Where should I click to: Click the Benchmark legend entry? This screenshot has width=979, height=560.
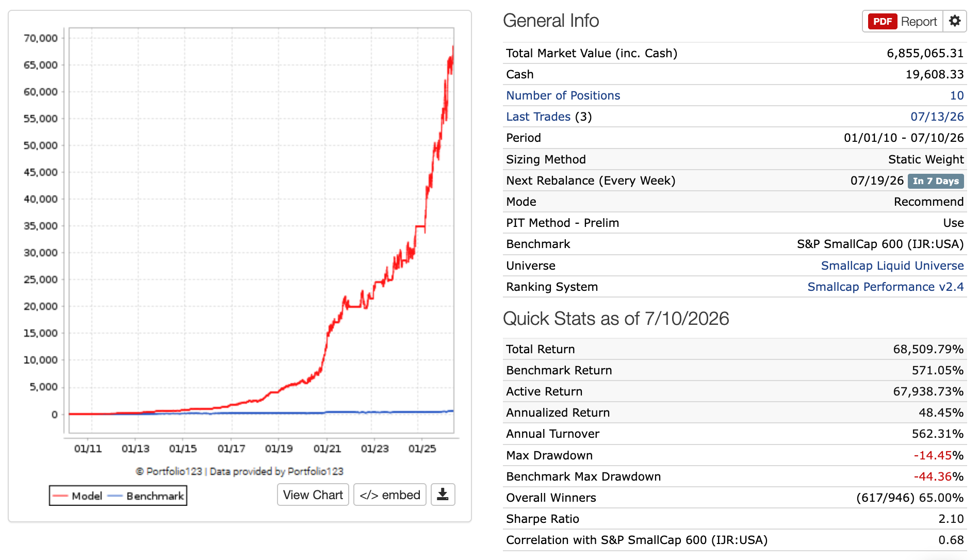[146, 496]
